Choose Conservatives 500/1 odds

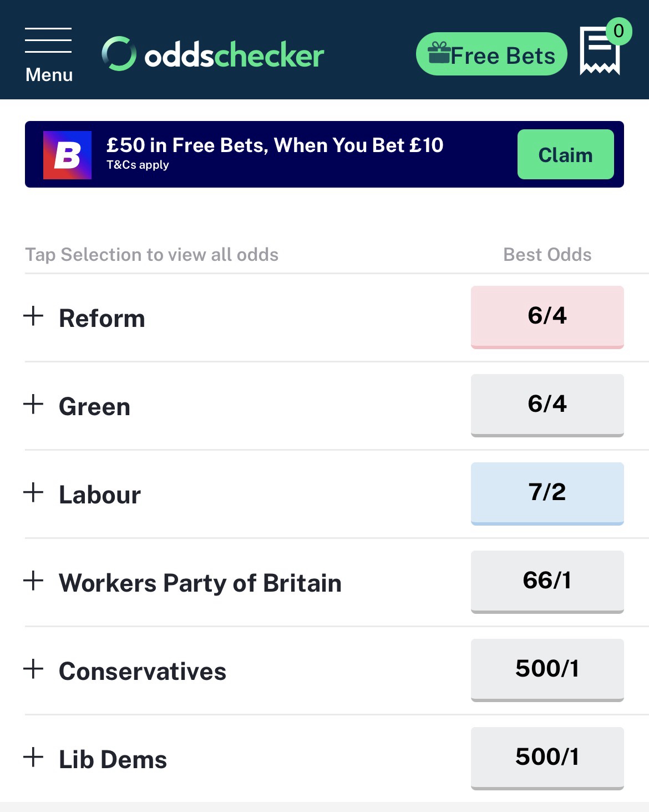[x=547, y=669]
